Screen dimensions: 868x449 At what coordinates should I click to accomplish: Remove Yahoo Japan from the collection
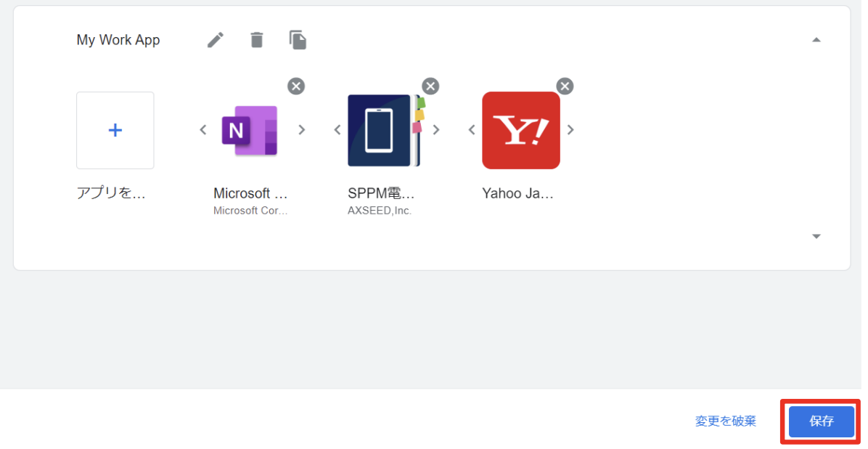565,86
